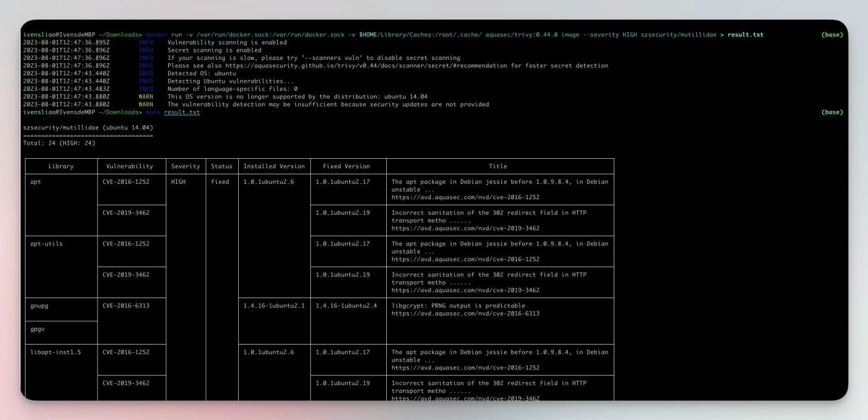The width and height of the screenshot is (868, 420).
Task: Open the avd.aquasec.com link for CVE-2016-6313
Action: tap(466, 314)
